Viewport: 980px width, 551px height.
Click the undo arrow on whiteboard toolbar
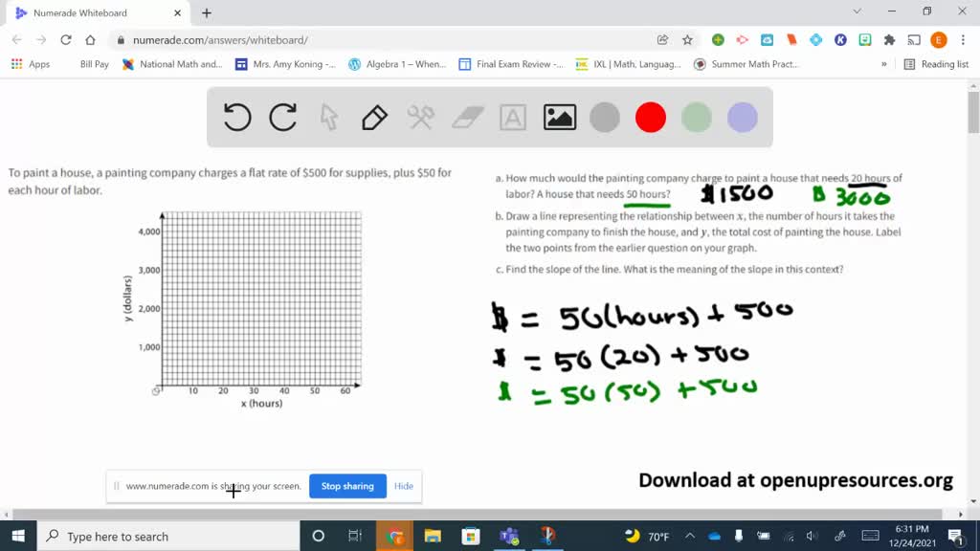point(237,118)
